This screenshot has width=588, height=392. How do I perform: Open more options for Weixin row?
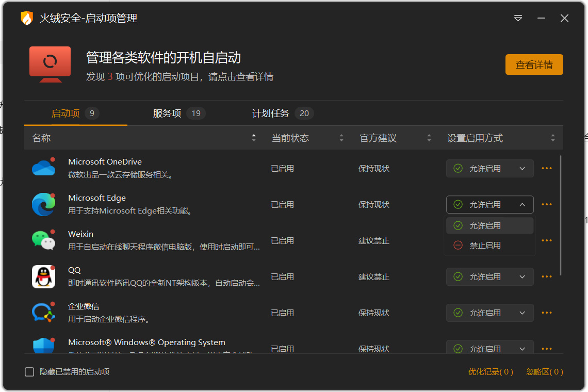[x=547, y=240]
